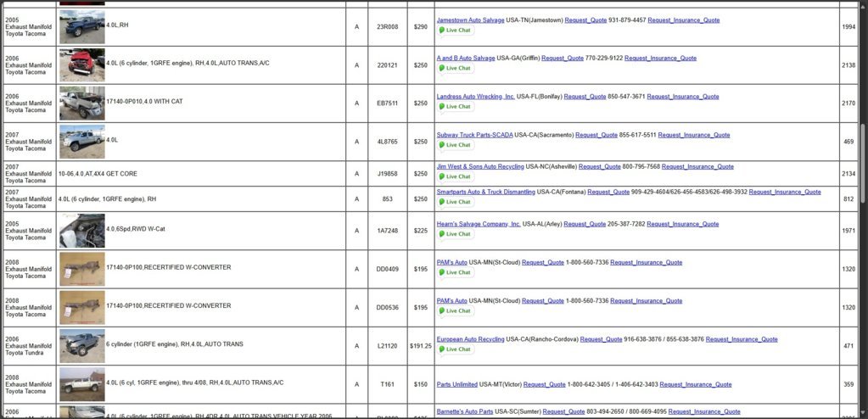The height and width of the screenshot is (419, 868).
Task: Visit Subway Truck Parts-SCADA link
Action: [x=474, y=135]
